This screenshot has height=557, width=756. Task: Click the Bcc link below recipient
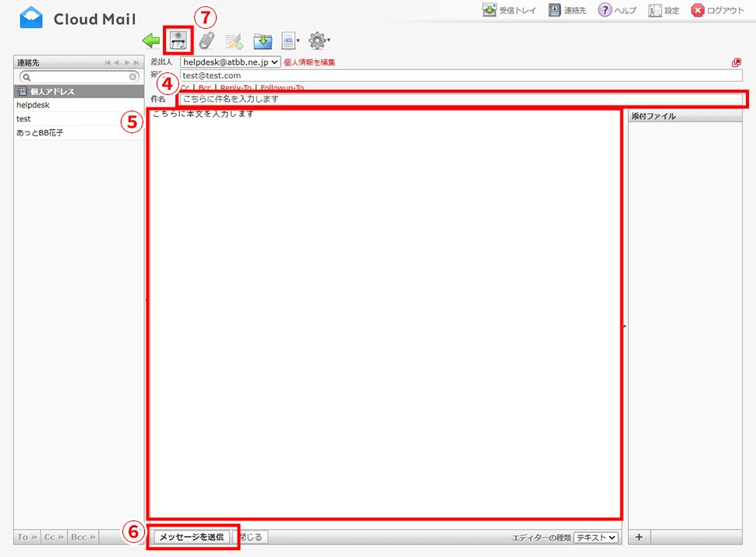205,88
